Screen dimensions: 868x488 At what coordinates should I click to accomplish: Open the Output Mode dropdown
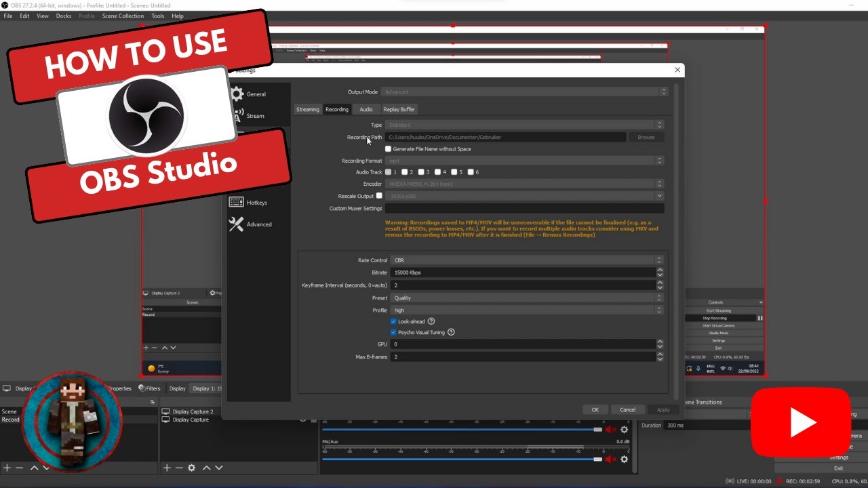[x=524, y=91]
